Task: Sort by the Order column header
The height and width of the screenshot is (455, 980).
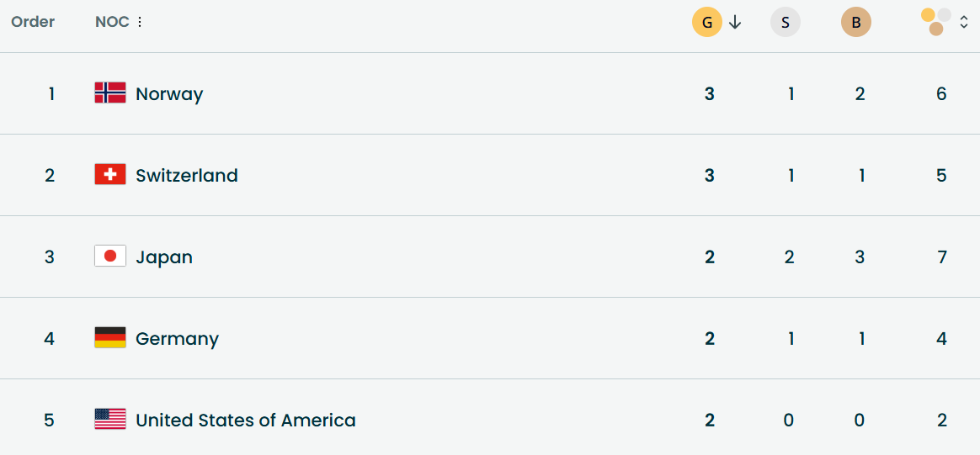Action: [33, 22]
